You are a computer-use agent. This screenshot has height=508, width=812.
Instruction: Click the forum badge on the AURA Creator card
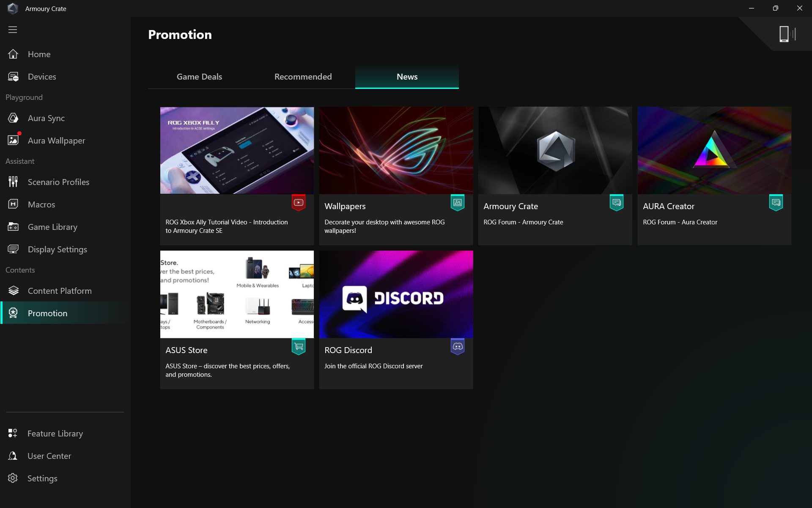(x=776, y=203)
